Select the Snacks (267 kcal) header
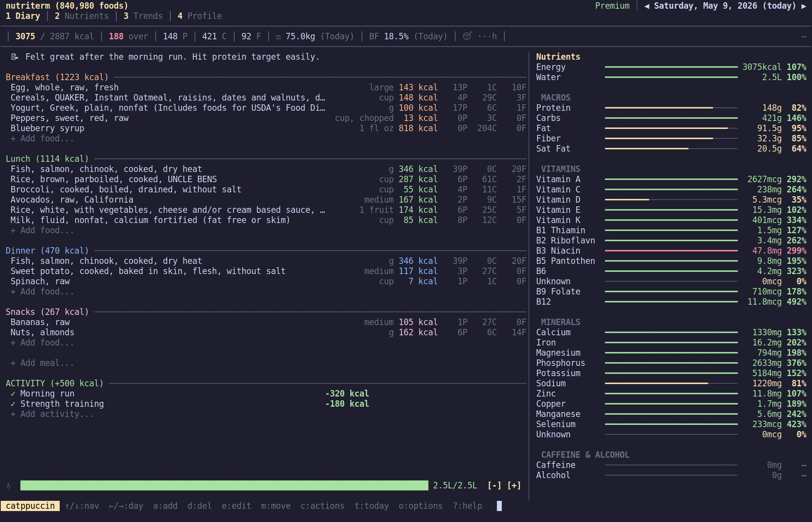 [47, 312]
